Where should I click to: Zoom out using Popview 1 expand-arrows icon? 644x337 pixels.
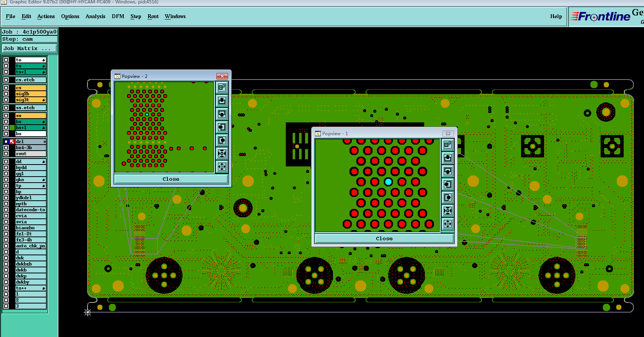[448, 224]
